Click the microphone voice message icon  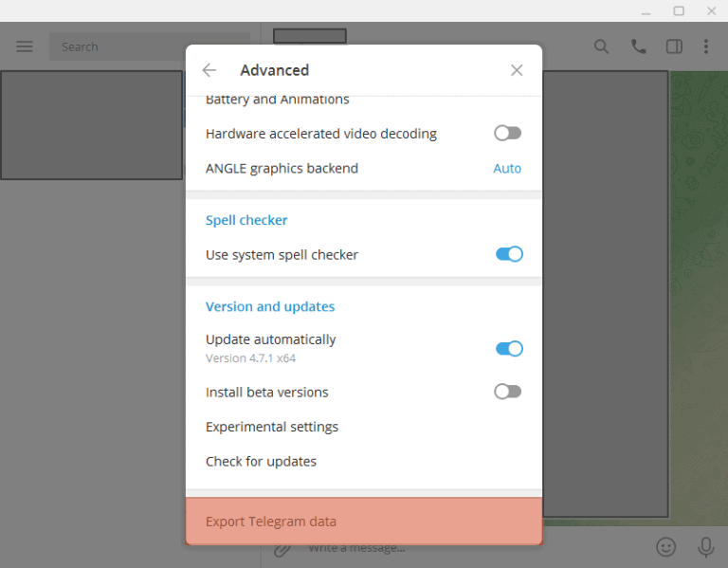(706, 547)
